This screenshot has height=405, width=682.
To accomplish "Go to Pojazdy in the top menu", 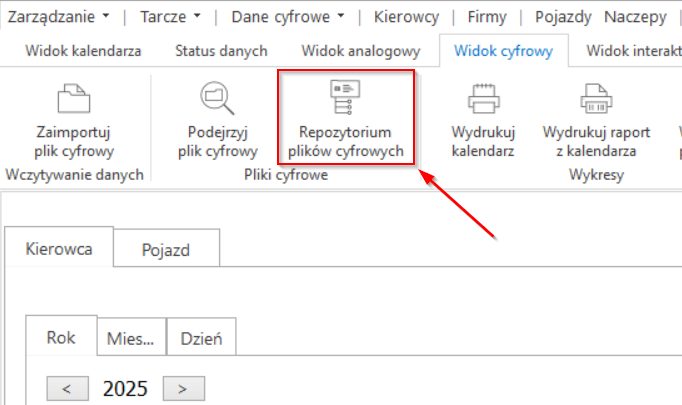I will [x=563, y=17].
